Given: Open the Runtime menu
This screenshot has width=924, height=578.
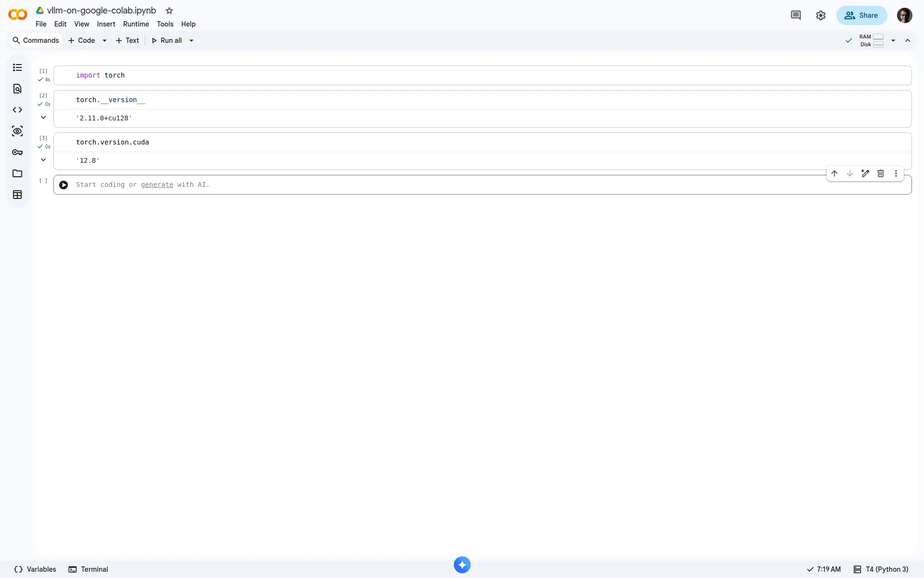Looking at the screenshot, I should [x=136, y=24].
